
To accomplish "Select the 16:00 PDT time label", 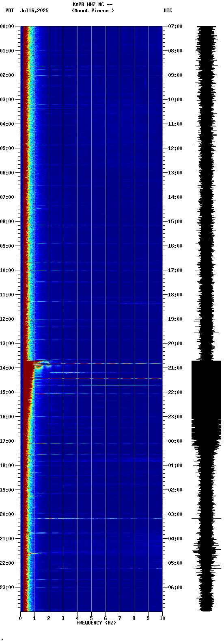I will coord(7,417).
